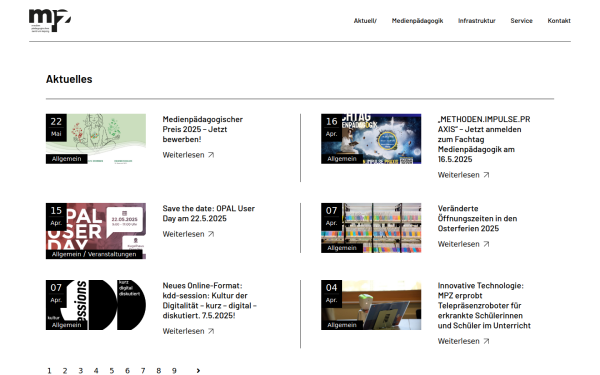Go to pagination page 3

pyautogui.click(x=80, y=370)
